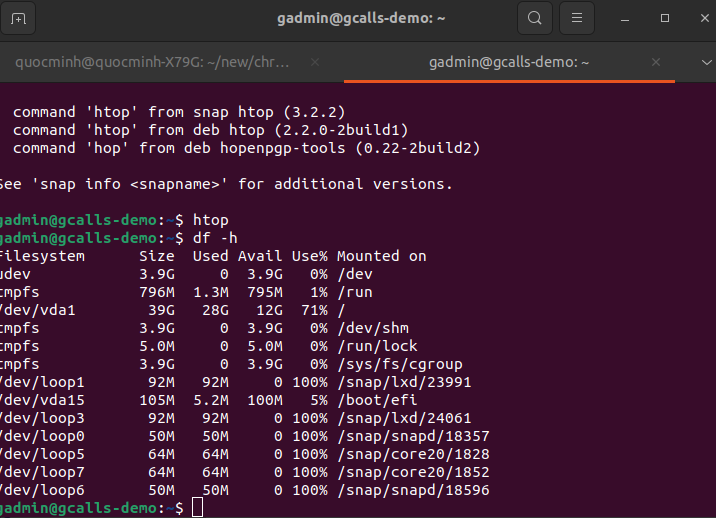This screenshot has width=716, height=518.
Task: Click the search magnifier icon
Action: [535, 18]
